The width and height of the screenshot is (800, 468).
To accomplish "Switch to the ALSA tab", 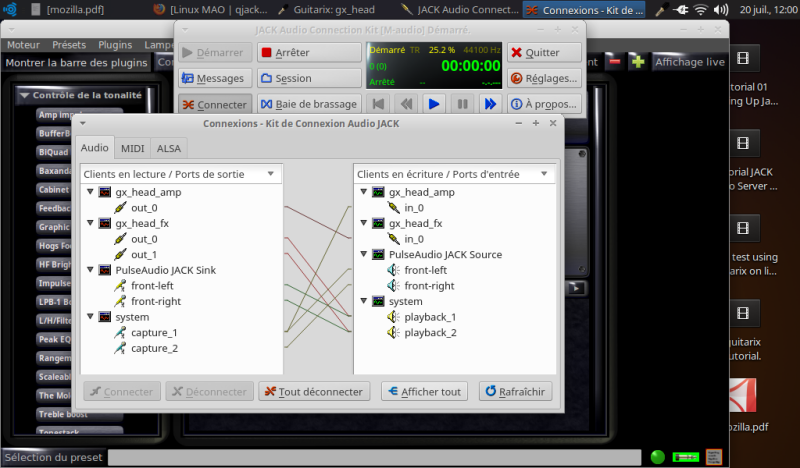I will 169,149.
